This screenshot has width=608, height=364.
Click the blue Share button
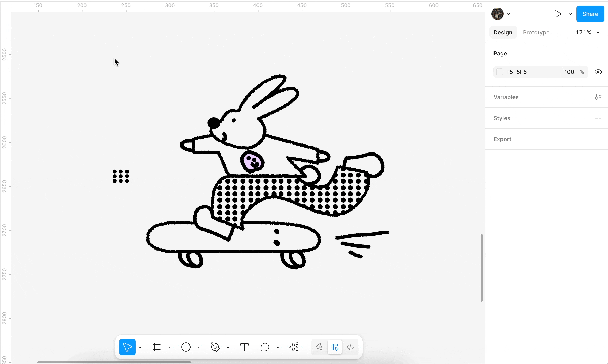tap(590, 14)
